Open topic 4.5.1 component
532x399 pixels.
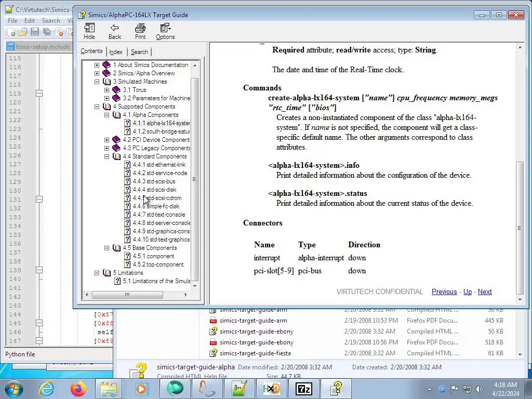[153, 256]
